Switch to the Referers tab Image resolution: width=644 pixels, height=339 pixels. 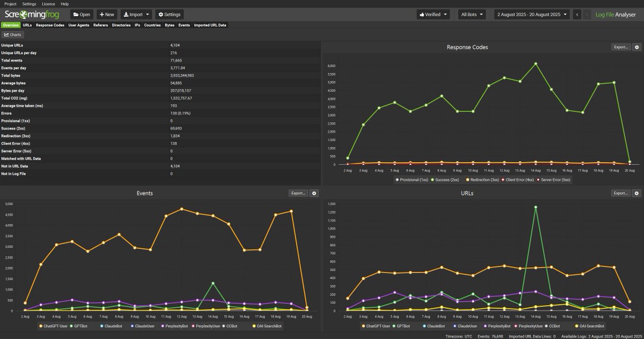coord(100,25)
